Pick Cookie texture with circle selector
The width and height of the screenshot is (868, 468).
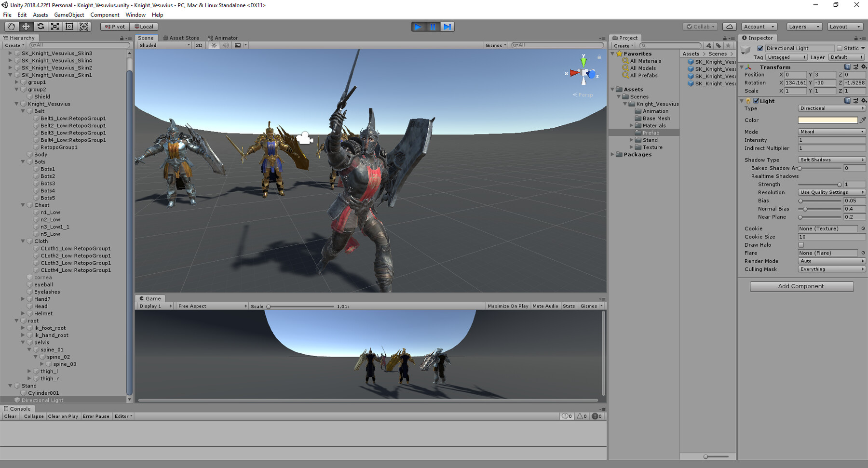[x=863, y=228]
